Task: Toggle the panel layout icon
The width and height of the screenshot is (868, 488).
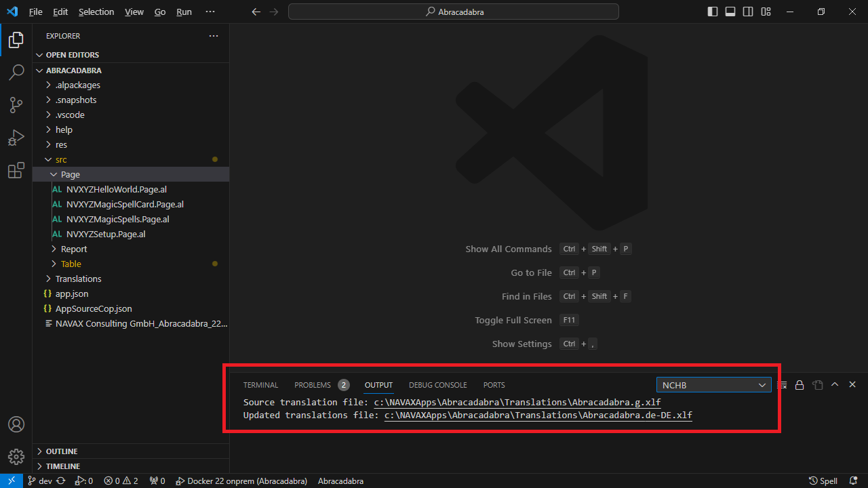Action: click(730, 12)
